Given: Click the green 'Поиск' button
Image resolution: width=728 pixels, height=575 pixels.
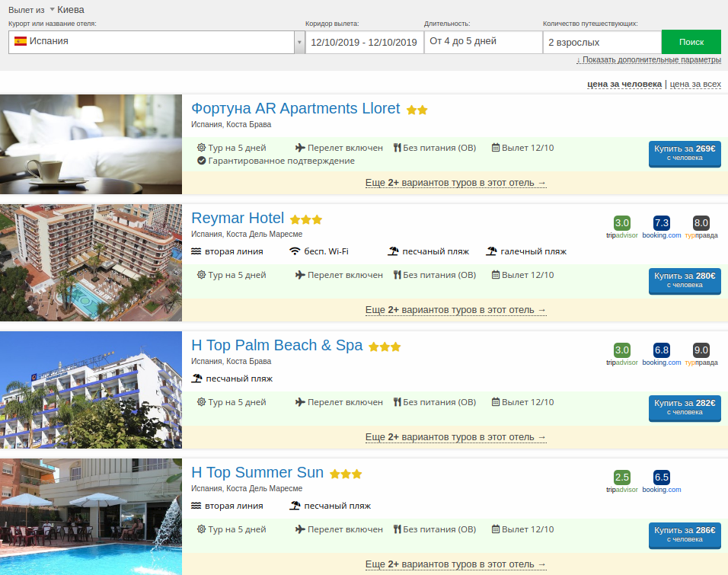Looking at the screenshot, I should [x=691, y=42].
